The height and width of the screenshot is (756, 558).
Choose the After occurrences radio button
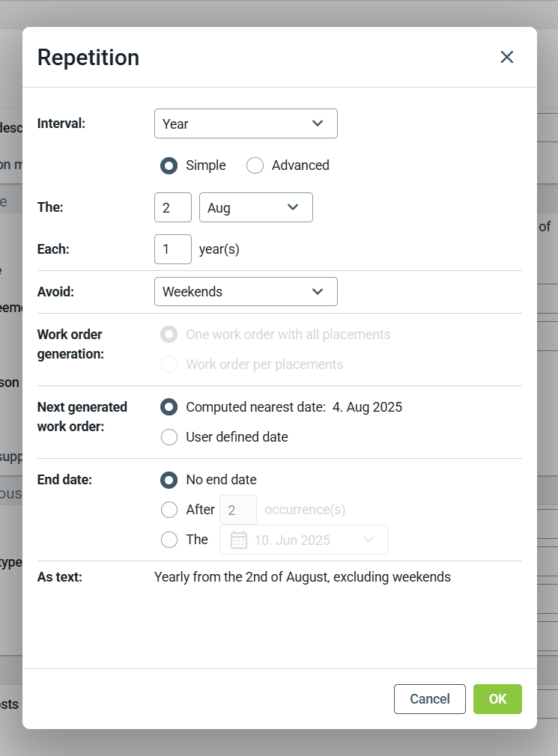tap(169, 510)
